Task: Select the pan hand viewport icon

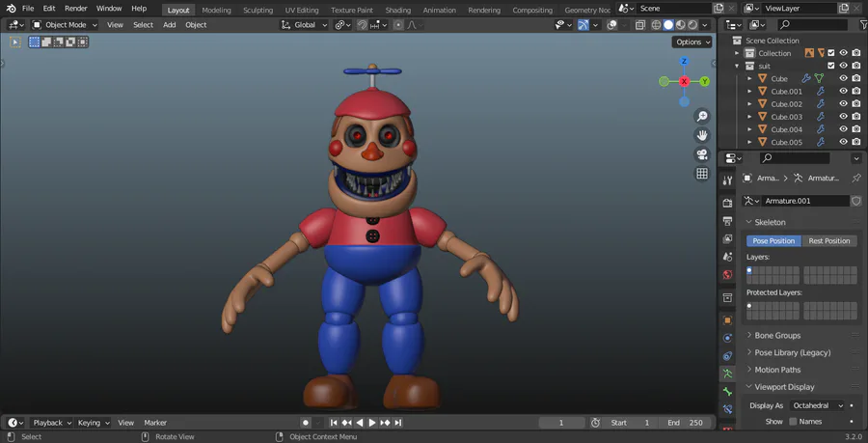Action: [x=702, y=135]
